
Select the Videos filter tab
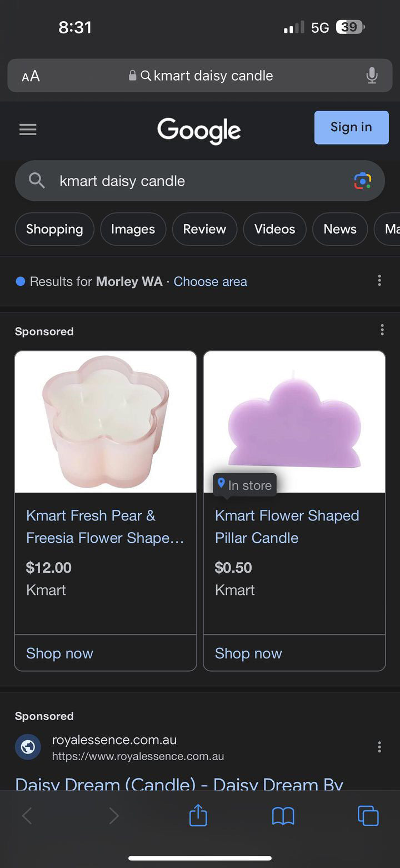coord(274,229)
